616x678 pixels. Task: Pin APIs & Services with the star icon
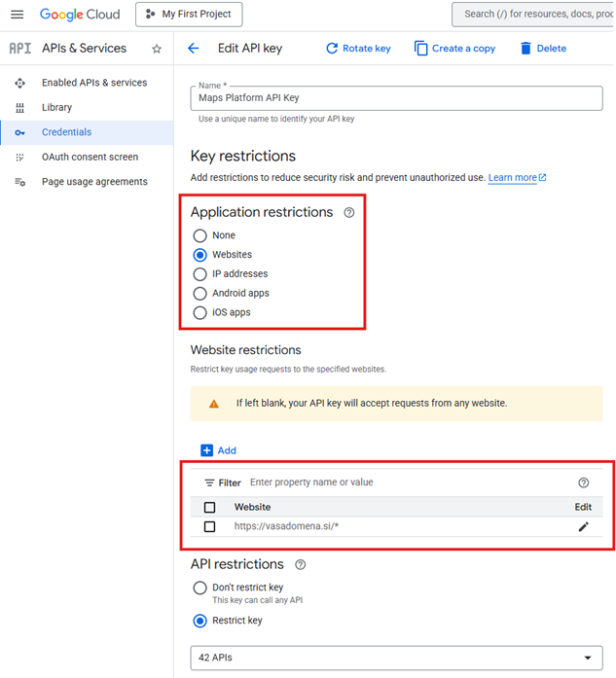click(157, 49)
